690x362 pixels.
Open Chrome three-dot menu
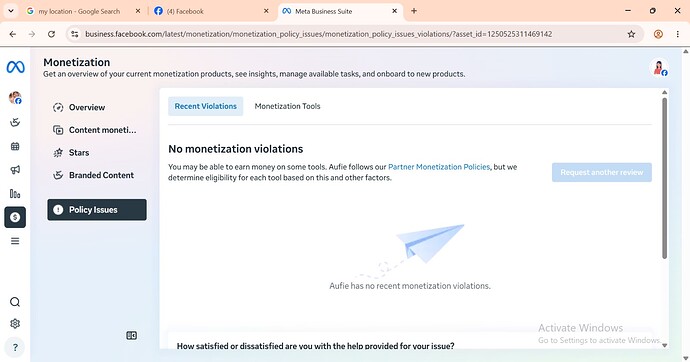[678, 34]
